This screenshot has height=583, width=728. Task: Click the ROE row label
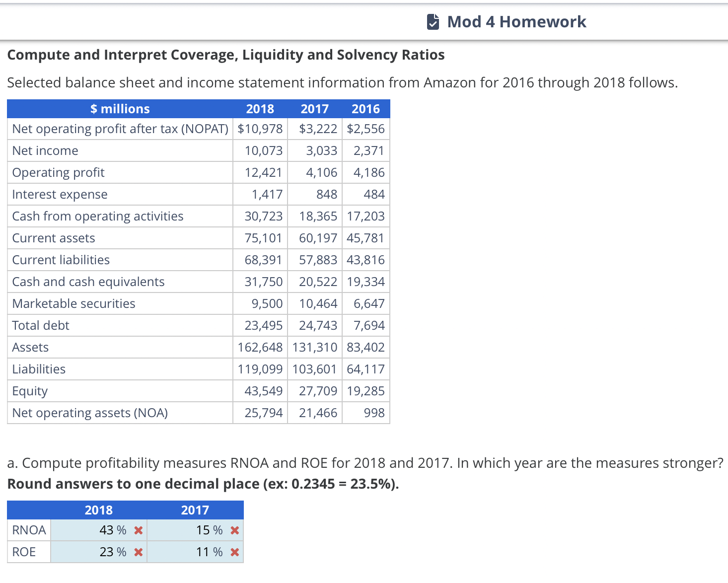click(24, 552)
